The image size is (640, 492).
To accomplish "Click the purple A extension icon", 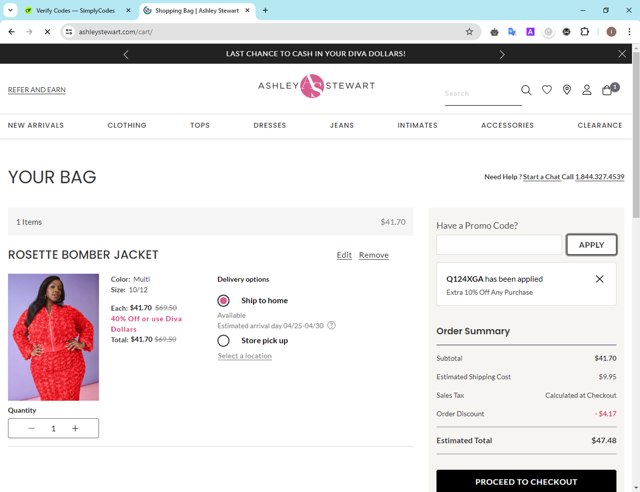I will pyautogui.click(x=530, y=31).
